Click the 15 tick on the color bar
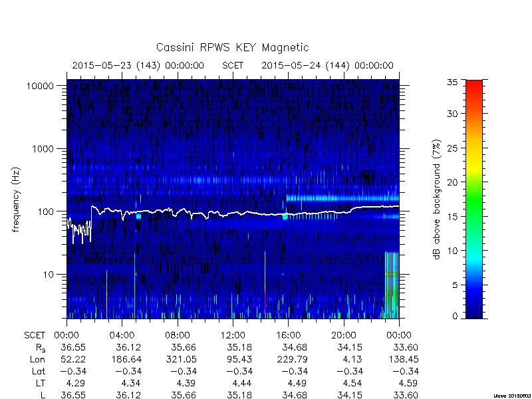This screenshot has width=532, height=399. (x=453, y=217)
